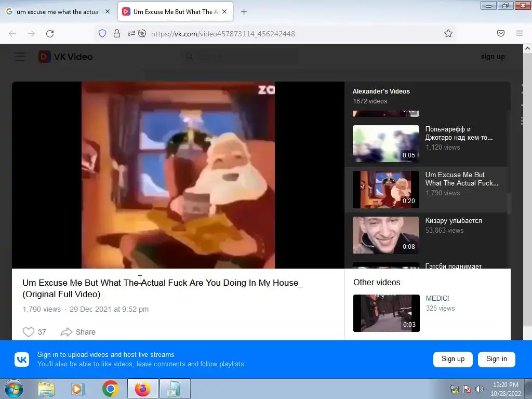Screen dimensions: 532x399
Task: Open the tracking protection shield icon
Action: point(102,33)
